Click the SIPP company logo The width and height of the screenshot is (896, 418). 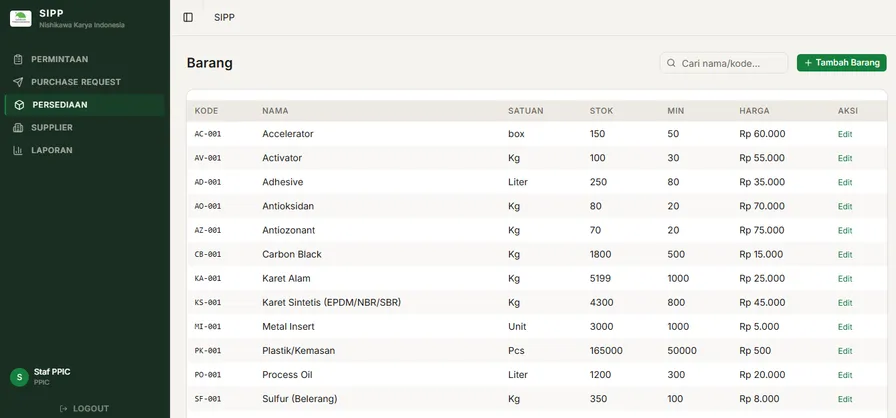point(21,18)
